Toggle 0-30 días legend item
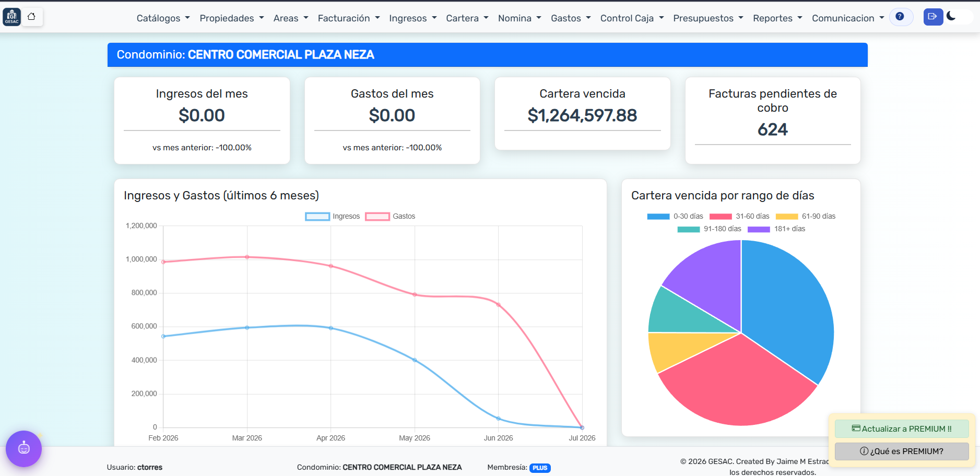 tap(675, 216)
